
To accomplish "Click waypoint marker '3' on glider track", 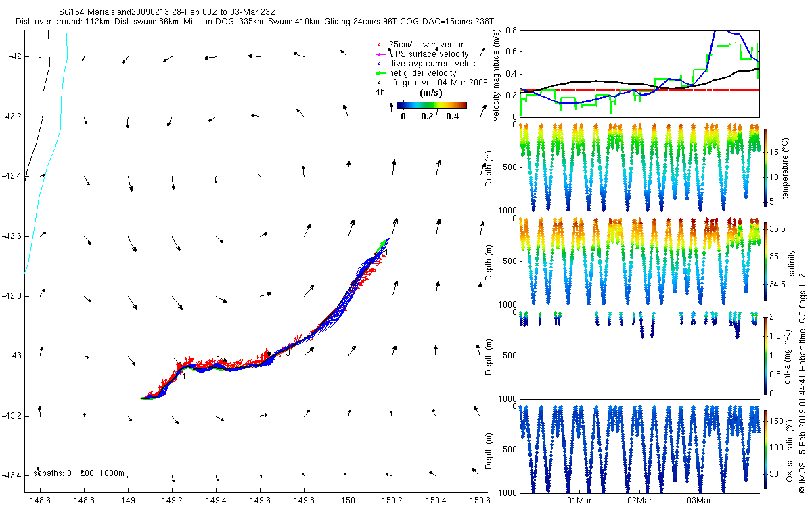I will click(x=288, y=353).
